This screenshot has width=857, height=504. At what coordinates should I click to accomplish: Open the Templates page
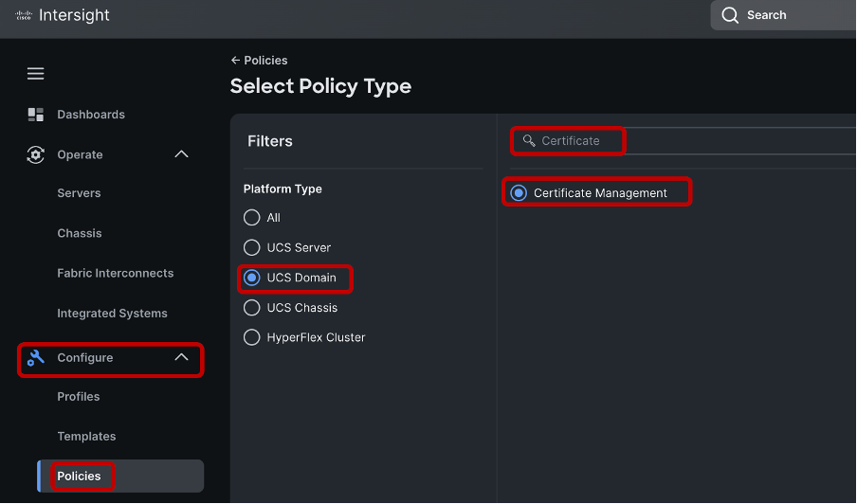coord(86,437)
